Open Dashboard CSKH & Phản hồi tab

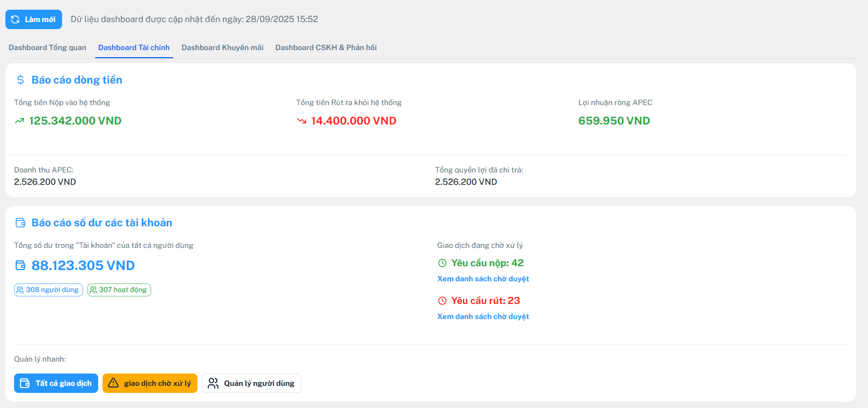click(x=326, y=47)
